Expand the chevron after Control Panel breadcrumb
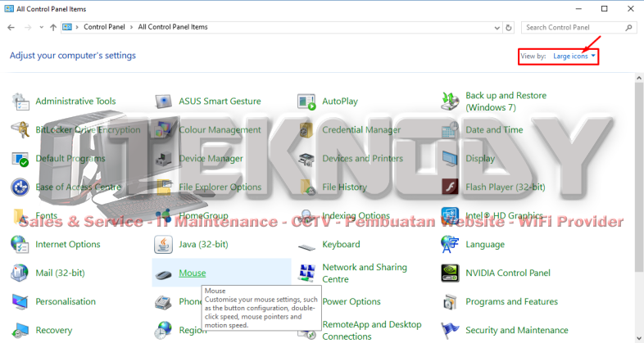Screen dimensions: 644x343 tap(131, 27)
